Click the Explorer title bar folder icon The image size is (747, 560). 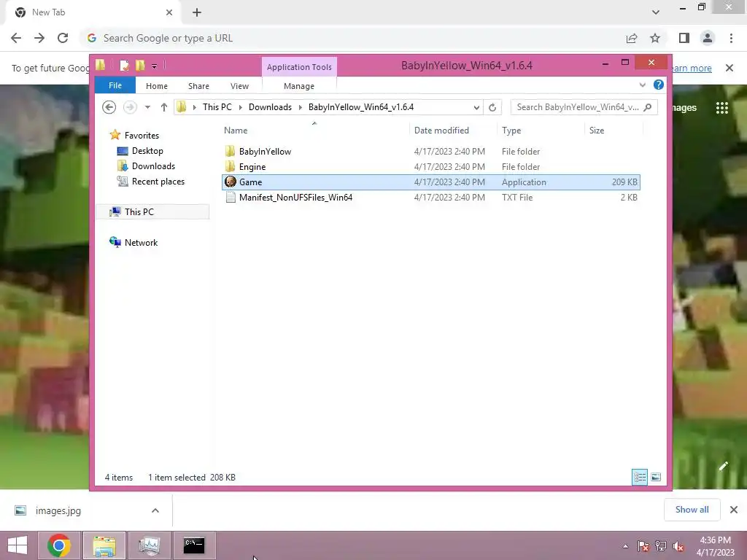click(101, 65)
